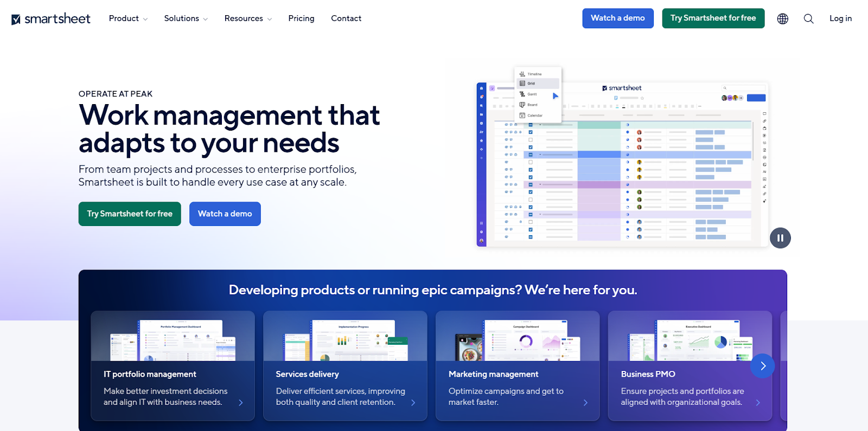This screenshot has width=868, height=431.
Task: Click the green hero Try Smartsheet for free button
Action: [x=130, y=214]
